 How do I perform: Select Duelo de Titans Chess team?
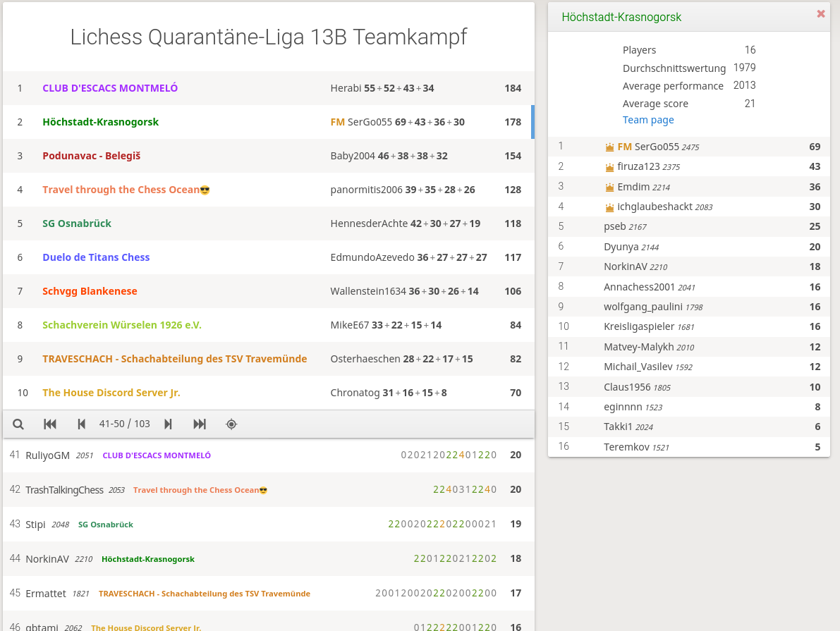click(x=96, y=257)
